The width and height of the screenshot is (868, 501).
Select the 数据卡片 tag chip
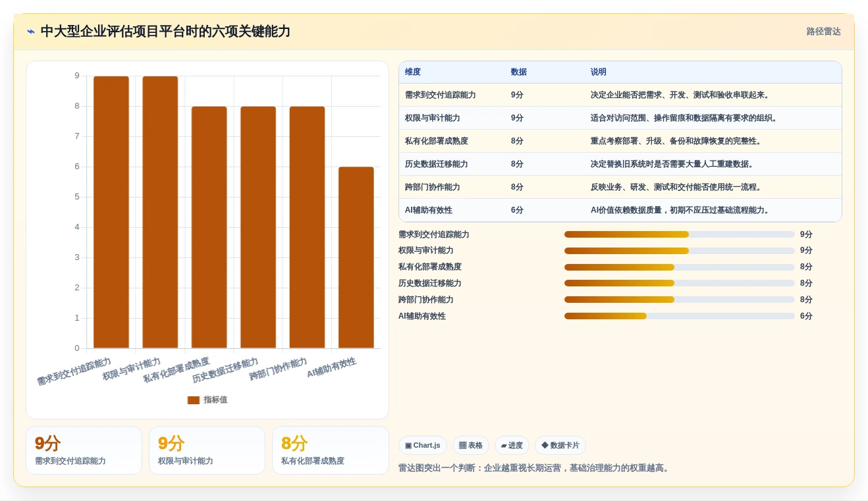coord(560,446)
